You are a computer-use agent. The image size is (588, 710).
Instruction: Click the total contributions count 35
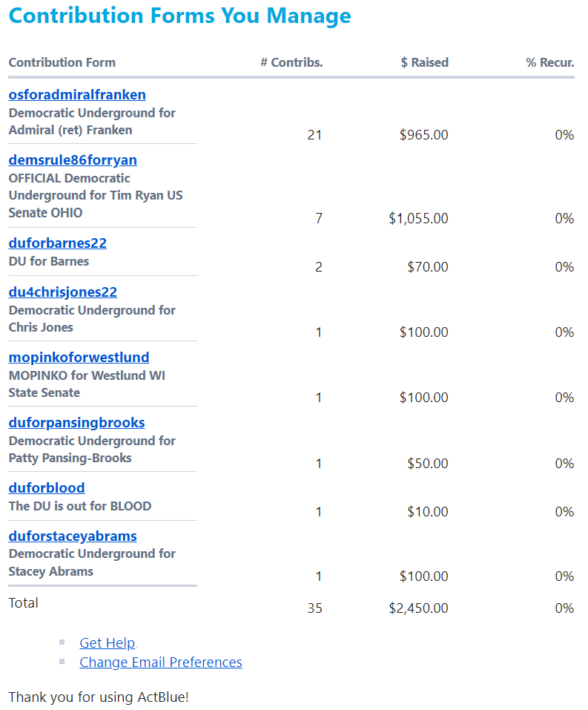[314, 608]
